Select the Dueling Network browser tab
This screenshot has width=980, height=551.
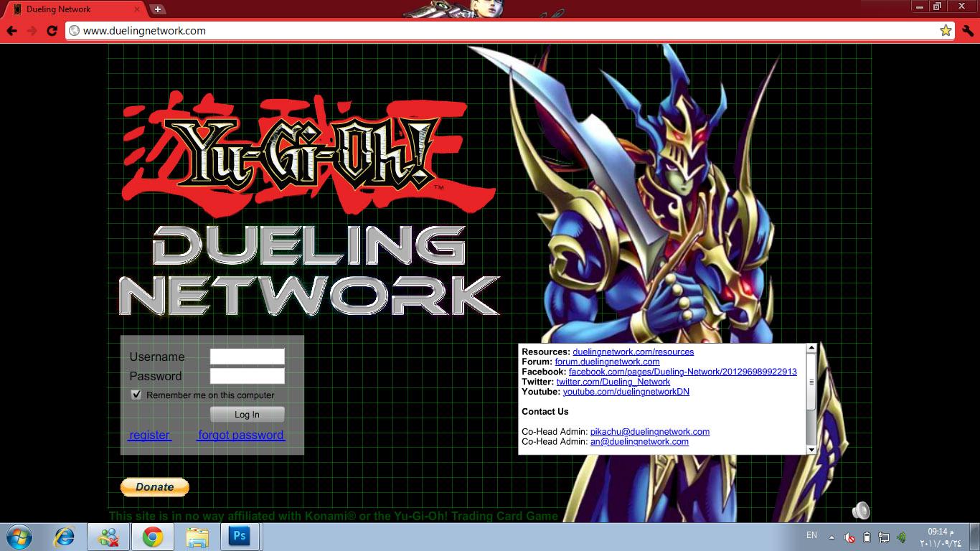tap(75, 9)
